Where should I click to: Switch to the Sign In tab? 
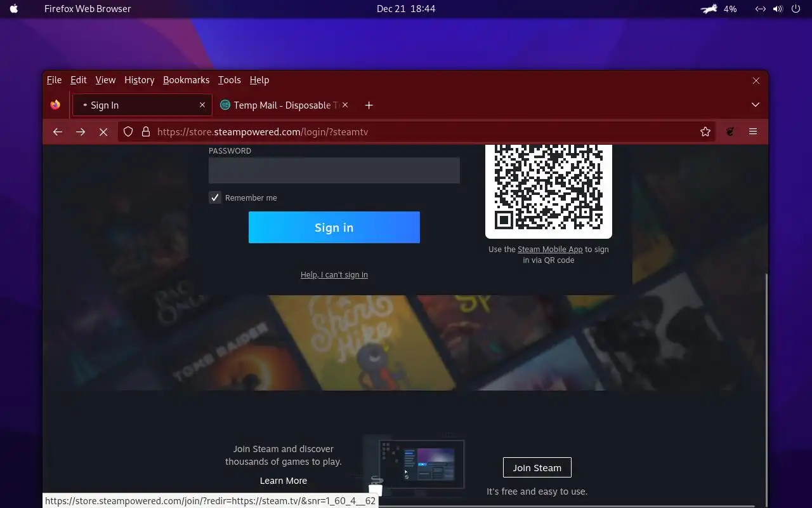[x=141, y=105]
